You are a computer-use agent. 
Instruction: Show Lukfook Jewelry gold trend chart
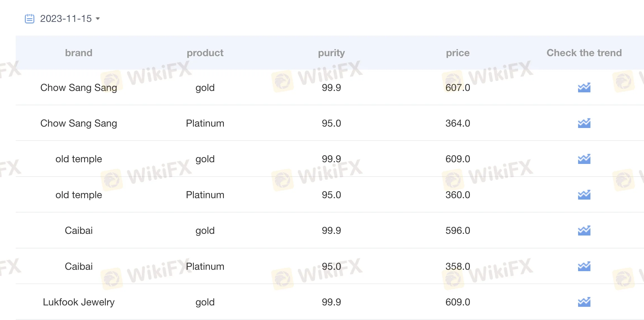[x=584, y=302]
